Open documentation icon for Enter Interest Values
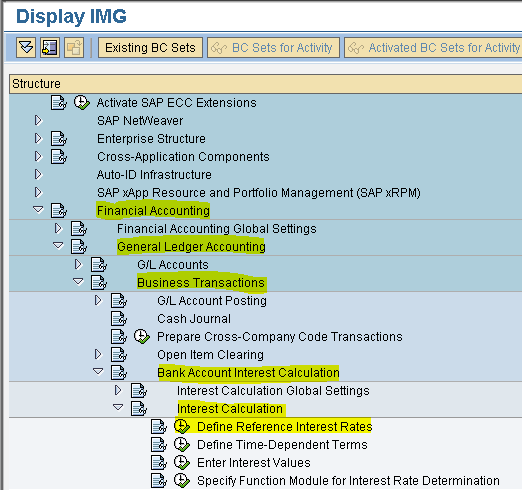Screen dimensions: 522x490 pyautogui.click(x=159, y=463)
